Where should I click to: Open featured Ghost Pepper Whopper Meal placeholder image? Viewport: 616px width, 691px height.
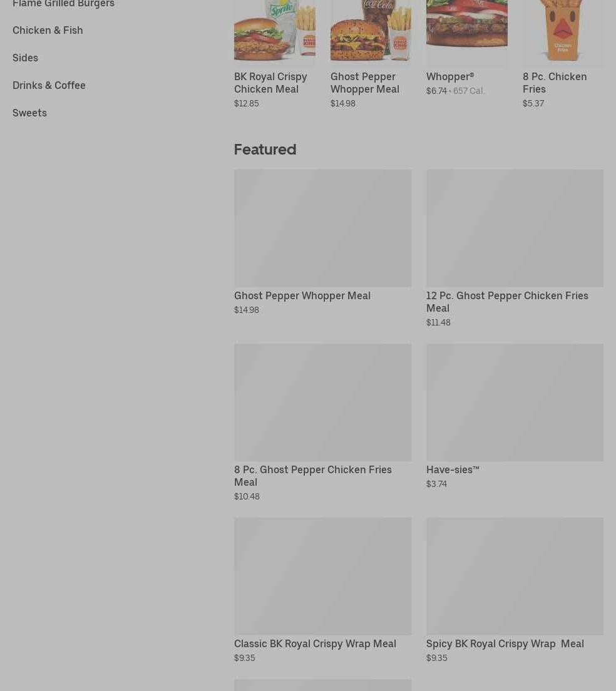click(x=322, y=228)
